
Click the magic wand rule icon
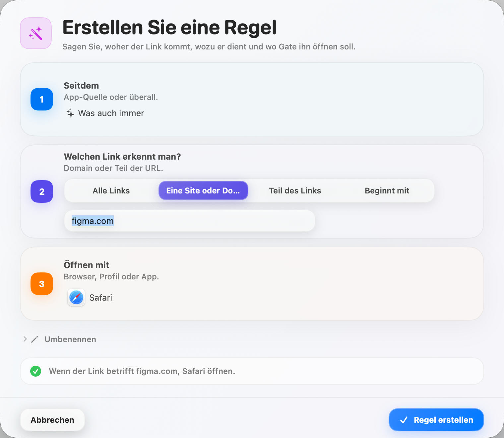point(36,33)
